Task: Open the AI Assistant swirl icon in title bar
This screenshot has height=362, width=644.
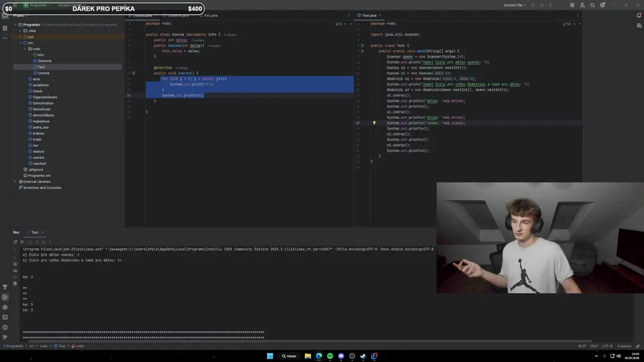Action: click(572, 5)
